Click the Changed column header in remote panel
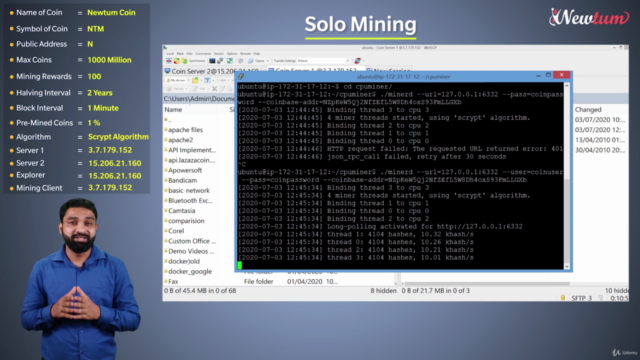Image resolution: width=640 pixels, height=360 pixels. tap(588, 109)
